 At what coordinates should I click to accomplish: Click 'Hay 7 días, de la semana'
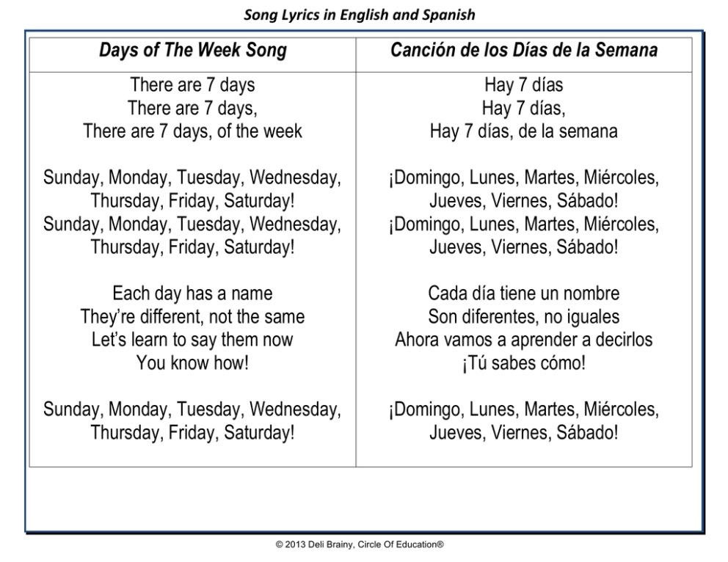coord(524,131)
